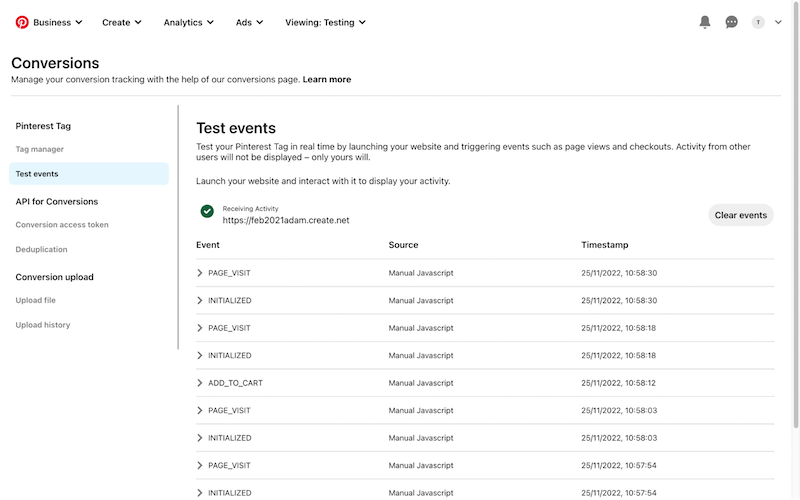
Task: Open Upload history in the sidebar
Action: pyautogui.click(x=42, y=325)
